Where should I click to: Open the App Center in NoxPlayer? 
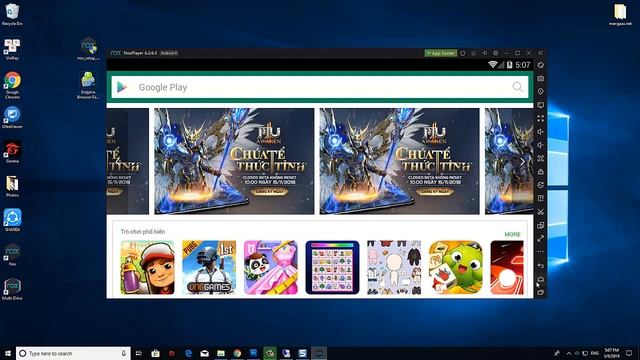point(440,53)
